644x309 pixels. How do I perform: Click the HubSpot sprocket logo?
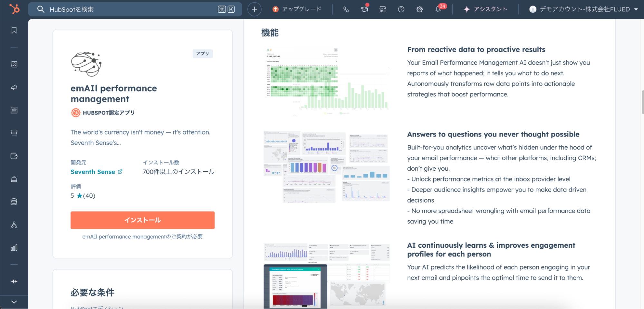[x=14, y=9]
